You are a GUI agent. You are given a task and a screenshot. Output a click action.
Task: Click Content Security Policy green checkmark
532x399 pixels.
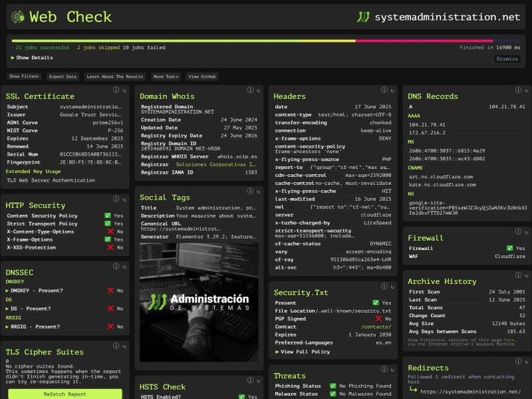click(x=108, y=215)
